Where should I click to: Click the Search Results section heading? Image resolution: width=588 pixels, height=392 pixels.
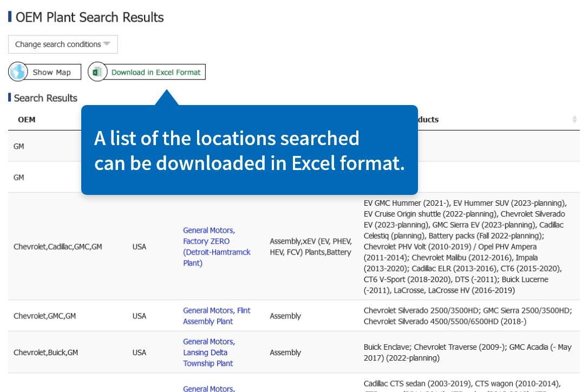point(45,98)
